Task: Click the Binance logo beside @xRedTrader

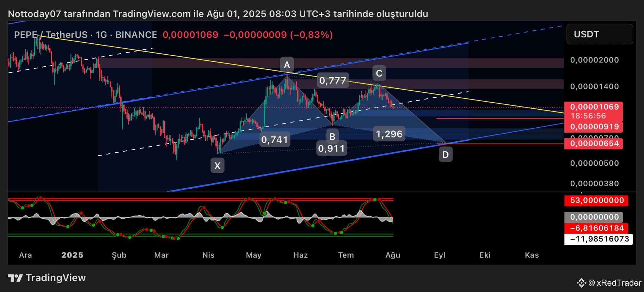Action: coord(581,283)
